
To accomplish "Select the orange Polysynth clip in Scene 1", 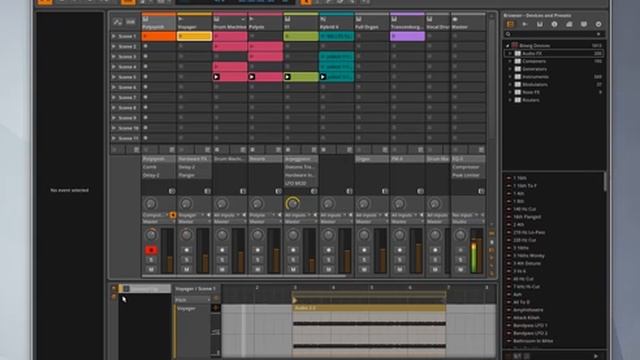I will (x=159, y=36).
